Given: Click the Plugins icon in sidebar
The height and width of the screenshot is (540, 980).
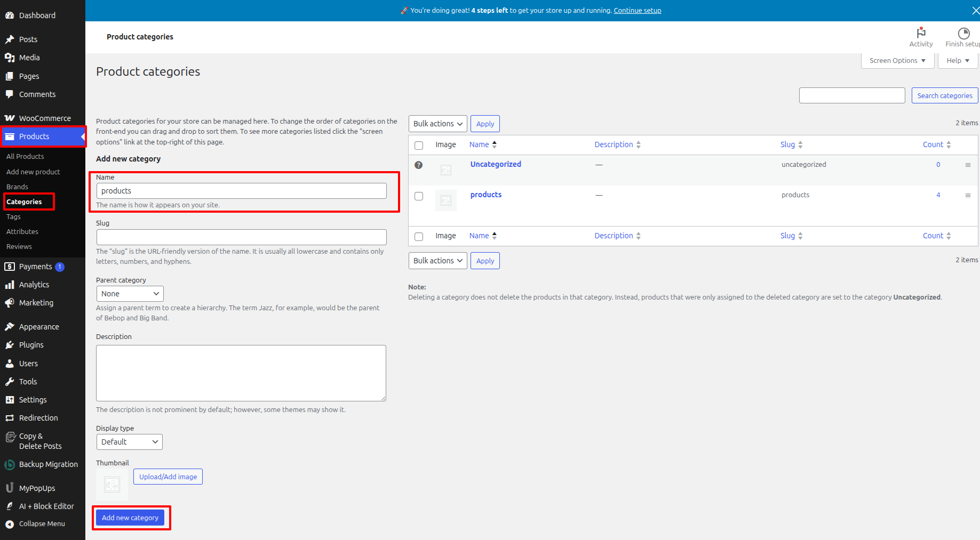Looking at the screenshot, I should coord(10,345).
